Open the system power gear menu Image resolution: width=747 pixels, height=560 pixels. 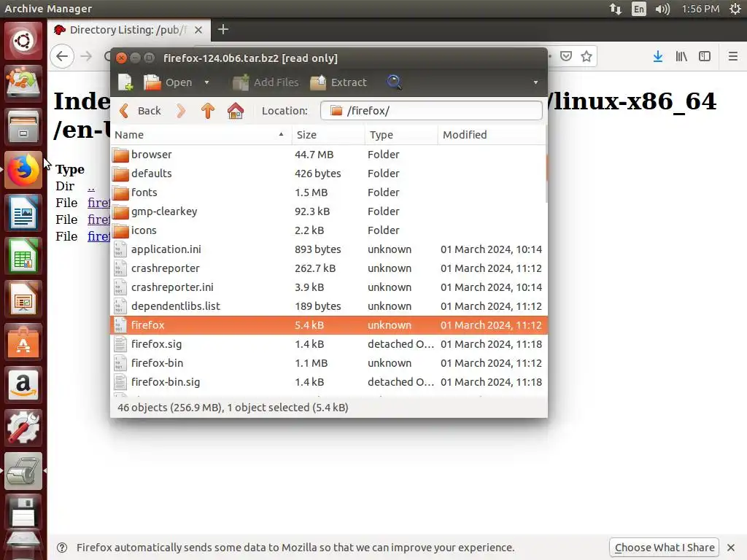click(735, 9)
